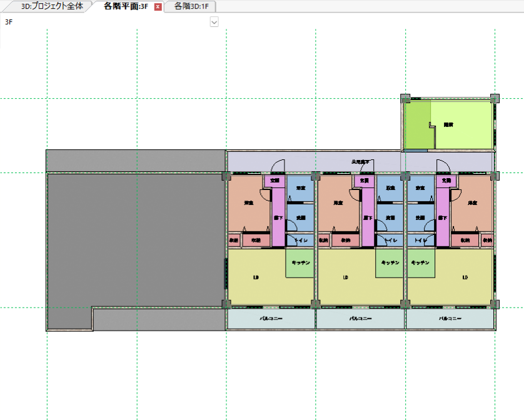Select the 玄関 entrance of the right unit
Viewport: 524px width, 420px height.
(446, 181)
